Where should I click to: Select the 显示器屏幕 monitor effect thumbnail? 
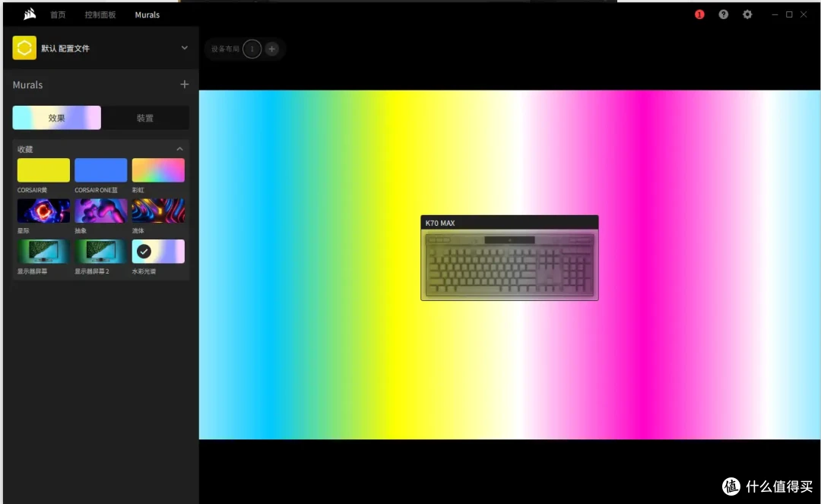43,251
